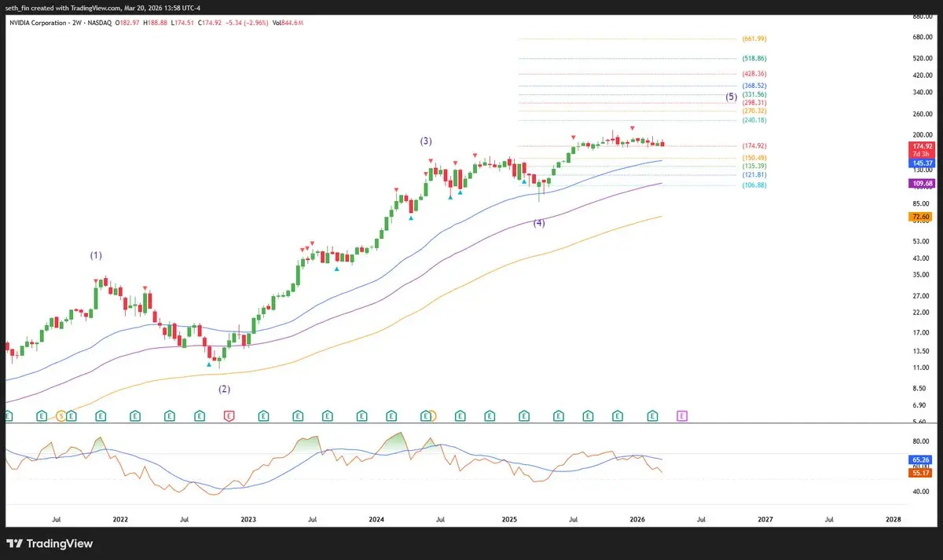Click the -5.34 (-2.96%) change value

click(248, 23)
